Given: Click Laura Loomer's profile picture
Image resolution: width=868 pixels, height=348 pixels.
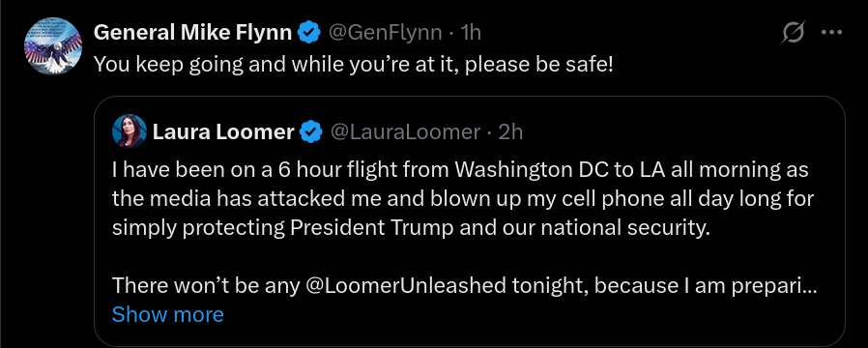Looking at the screenshot, I should [x=130, y=131].
